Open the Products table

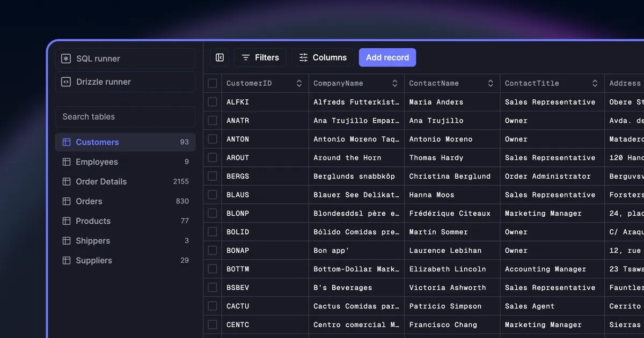tap(125, 221)
